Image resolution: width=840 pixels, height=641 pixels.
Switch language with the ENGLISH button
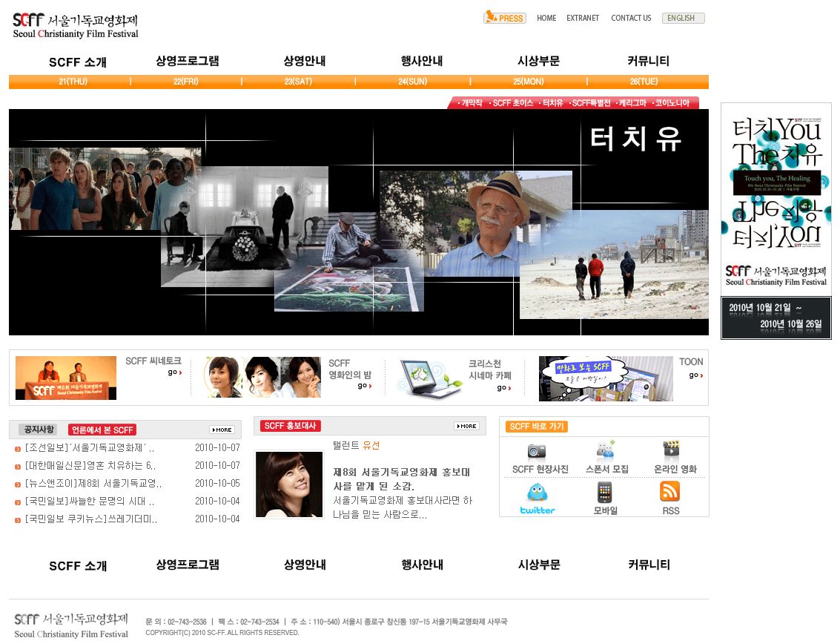coord(683,19)
